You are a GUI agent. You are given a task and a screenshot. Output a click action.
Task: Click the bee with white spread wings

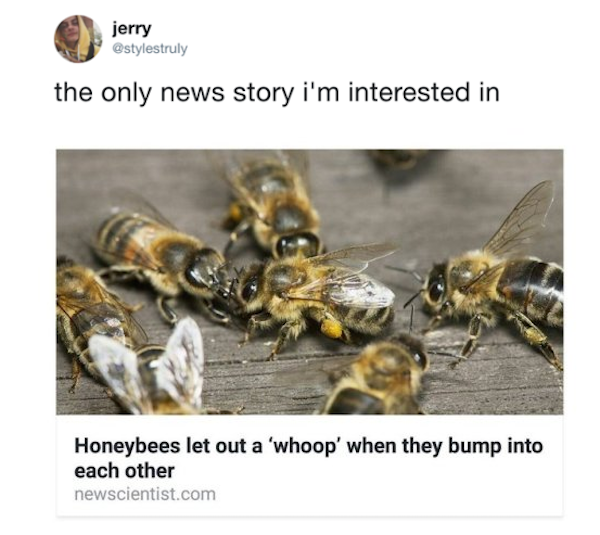[149, 365]
